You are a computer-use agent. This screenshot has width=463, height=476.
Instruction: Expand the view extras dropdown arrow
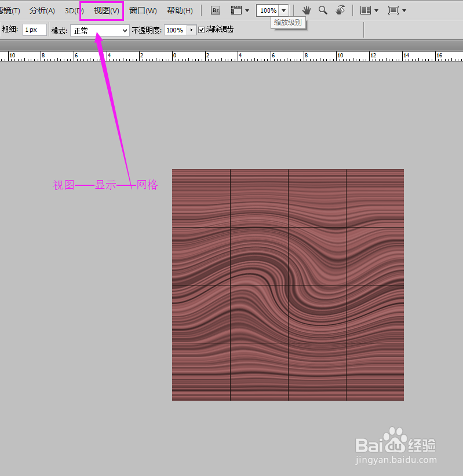[x=247, y=10]
